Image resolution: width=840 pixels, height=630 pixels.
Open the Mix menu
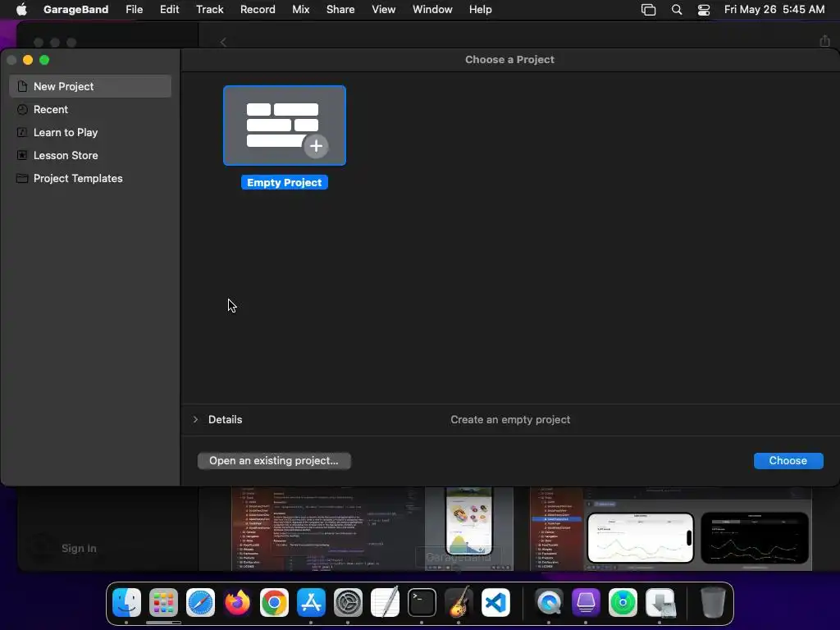300,10
